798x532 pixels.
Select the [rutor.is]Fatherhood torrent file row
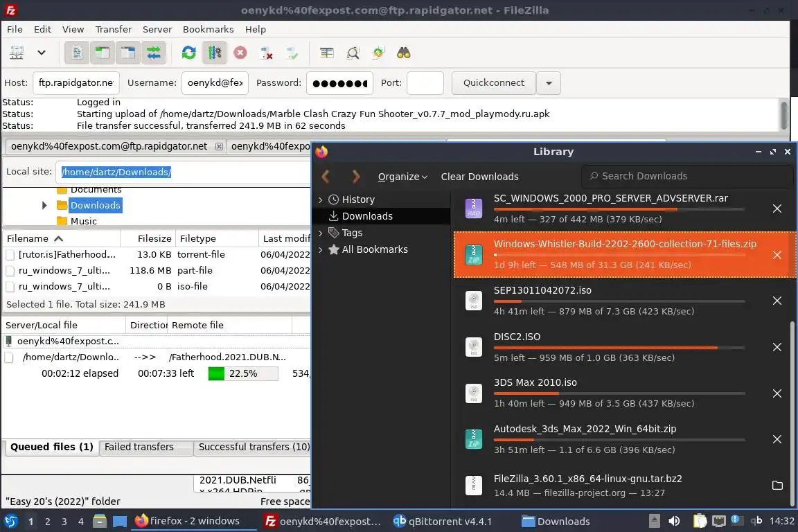pos(157,254)
